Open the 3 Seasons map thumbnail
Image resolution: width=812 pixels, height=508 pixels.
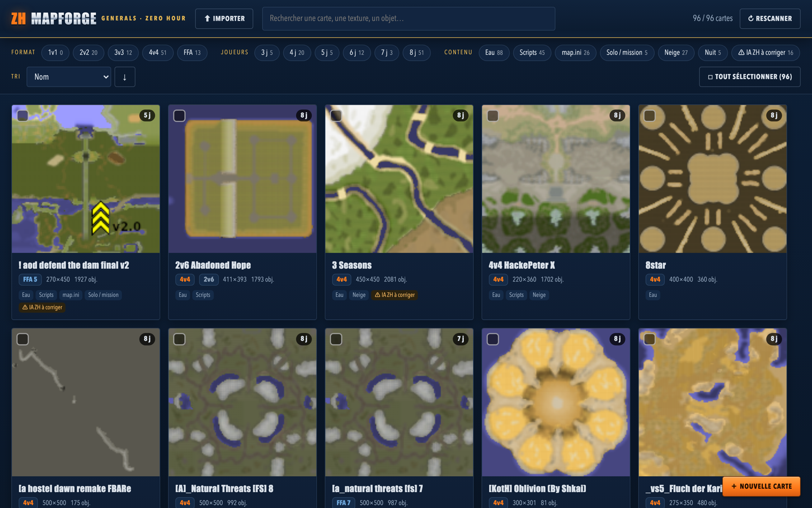click(399, 179)
